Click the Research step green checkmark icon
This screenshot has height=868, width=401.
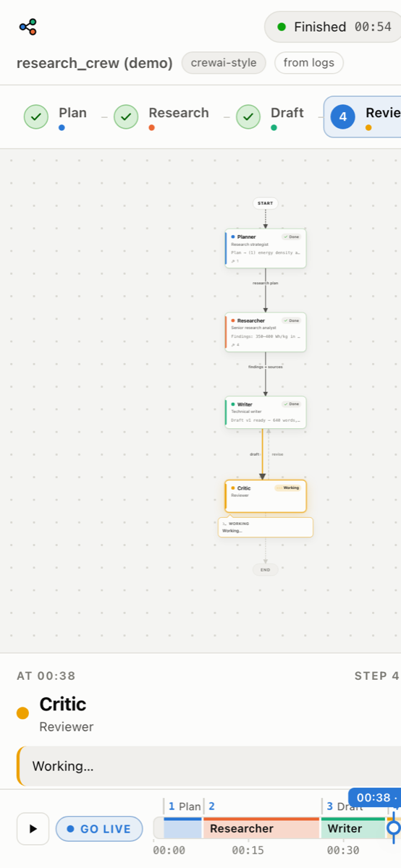tap(126, 116)
